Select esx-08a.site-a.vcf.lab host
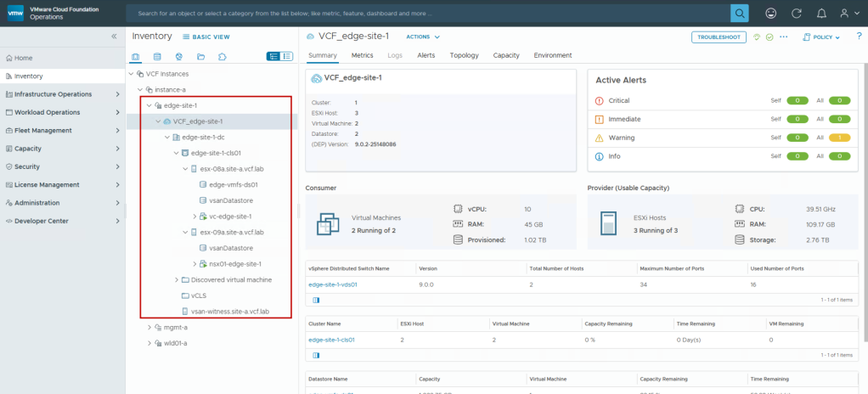 232,169
